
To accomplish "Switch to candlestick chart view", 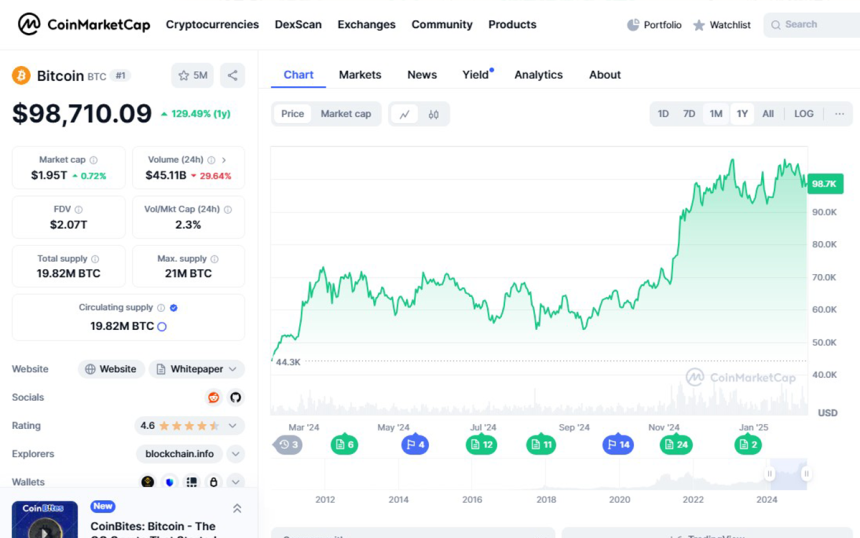I will (x=434, y=114).
